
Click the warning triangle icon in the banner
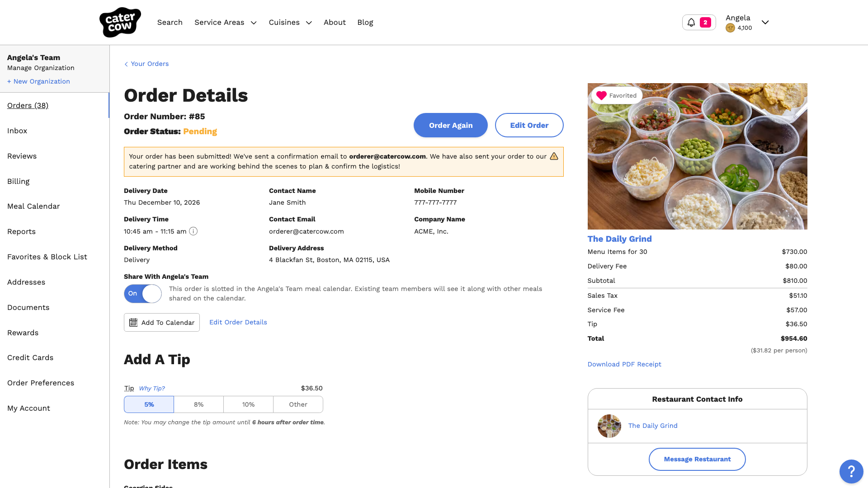pos(554,156)
